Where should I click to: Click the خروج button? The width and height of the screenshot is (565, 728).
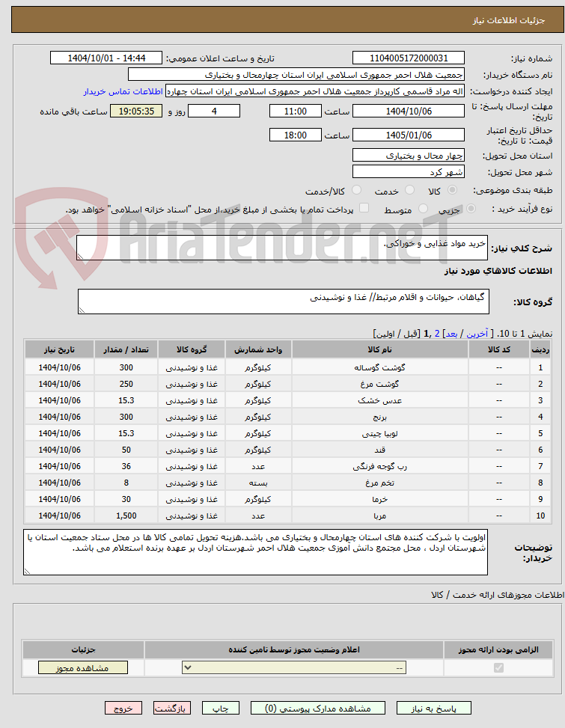click(x=123, y=708)
